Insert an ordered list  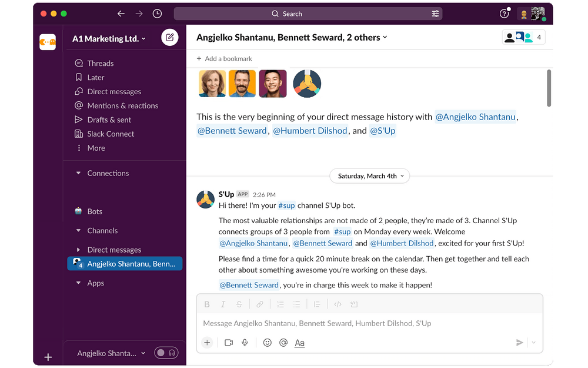[280, 304]
